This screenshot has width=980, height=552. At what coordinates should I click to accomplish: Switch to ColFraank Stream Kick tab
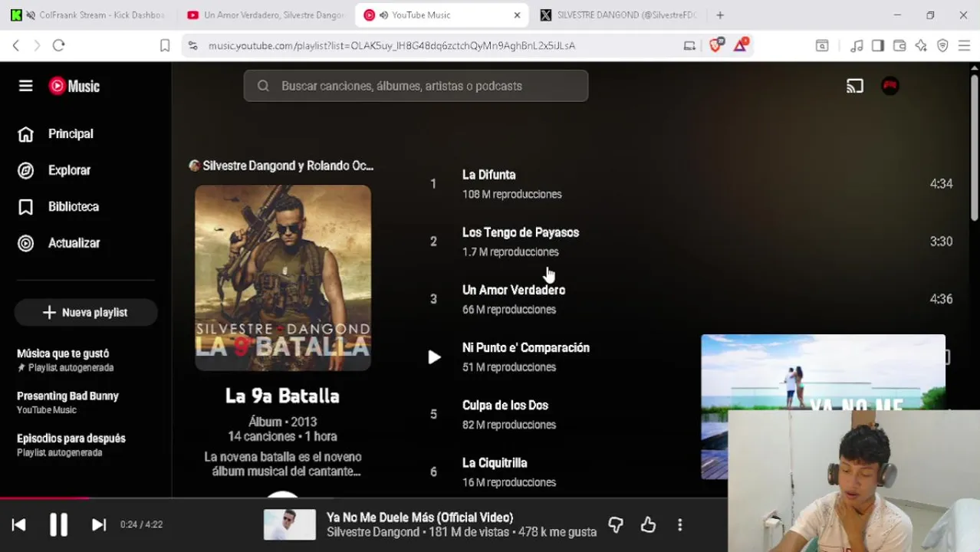[88, 15]
